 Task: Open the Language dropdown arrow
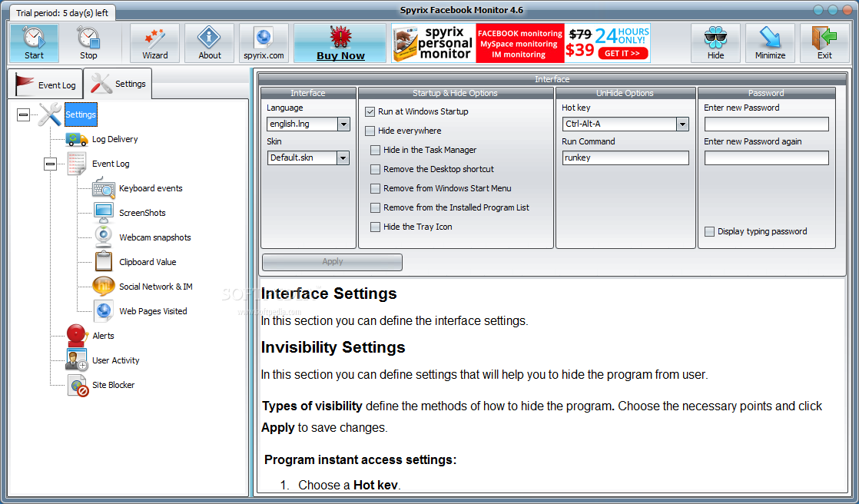343,124
